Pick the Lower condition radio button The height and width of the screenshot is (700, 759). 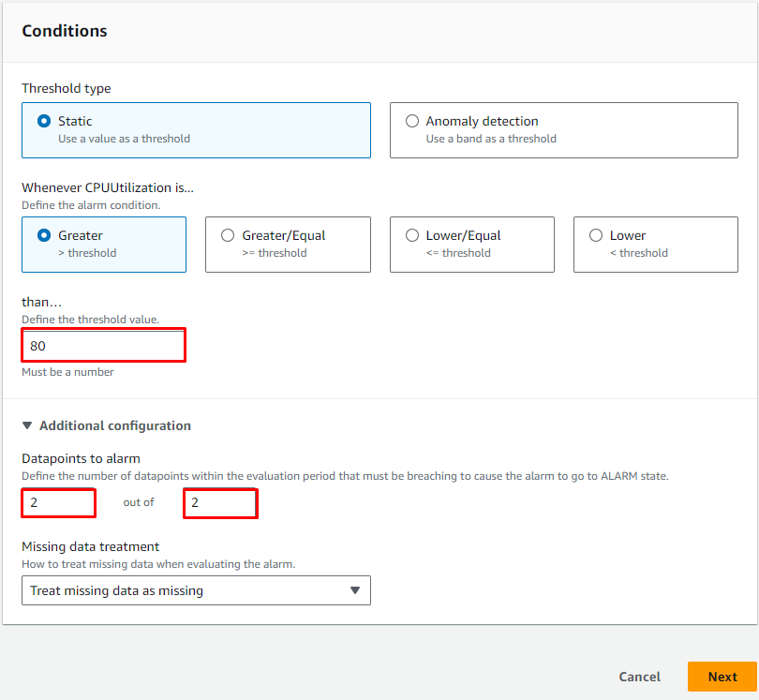tap(596, 235)
